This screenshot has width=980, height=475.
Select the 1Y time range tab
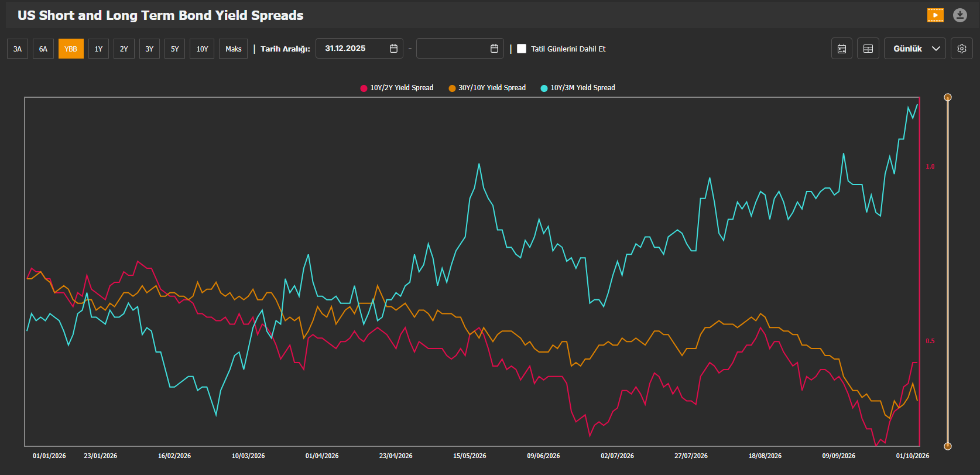pyautogui.click(x=98, y=49)
